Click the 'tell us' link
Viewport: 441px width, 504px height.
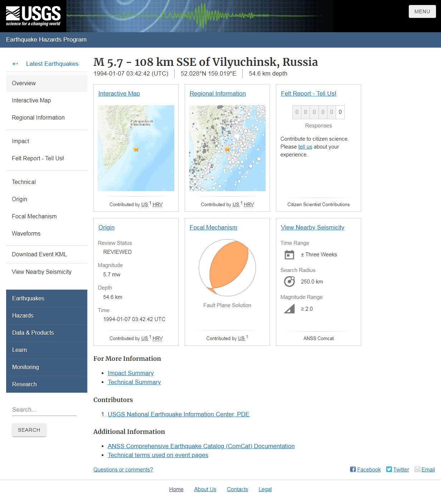pos(305,147)
